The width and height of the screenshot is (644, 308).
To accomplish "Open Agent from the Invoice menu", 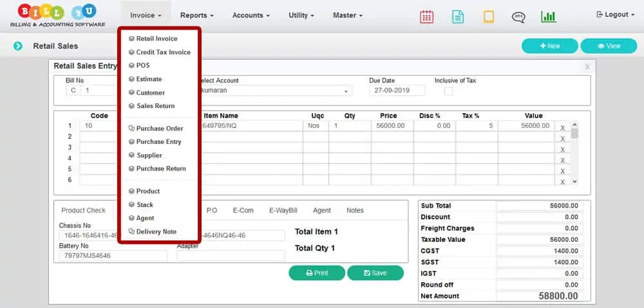I will tap(141, 218).
